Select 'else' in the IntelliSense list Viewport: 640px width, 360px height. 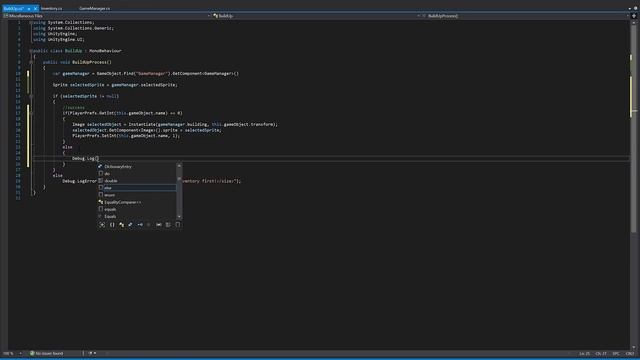click(137, 188)
